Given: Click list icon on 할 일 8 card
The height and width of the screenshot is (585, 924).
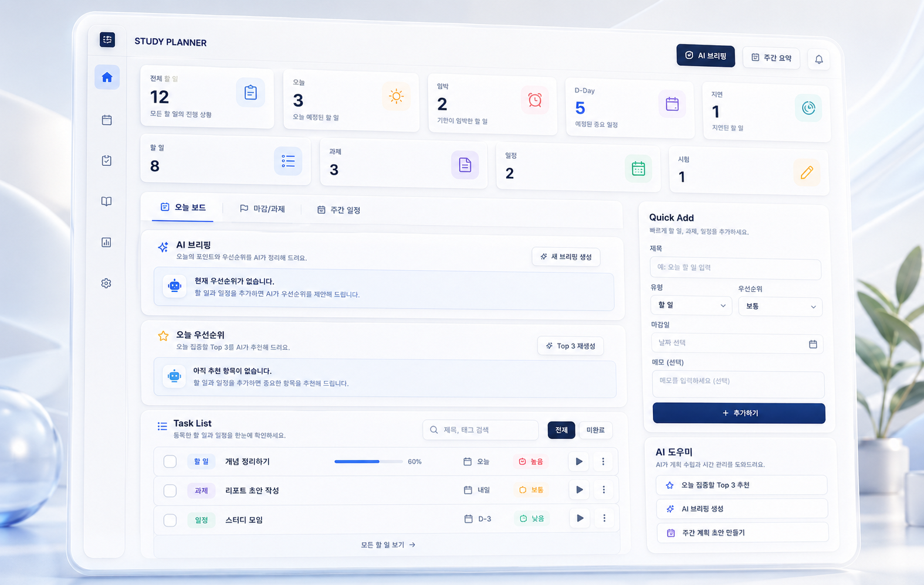Looking at the screenshot, I should coord(288,161).
